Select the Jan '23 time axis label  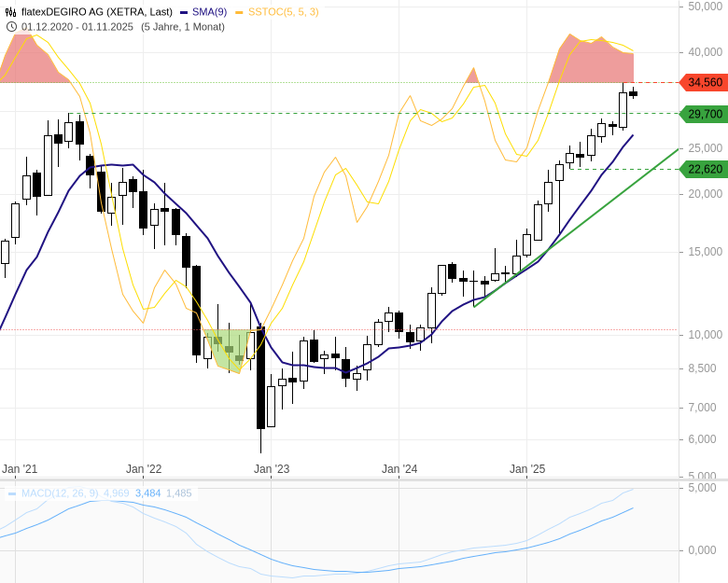click(x=272, y=469)
